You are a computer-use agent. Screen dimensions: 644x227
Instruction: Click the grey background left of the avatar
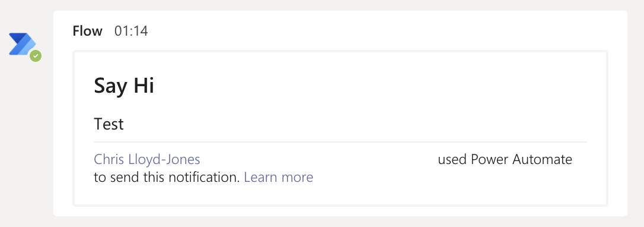(4, 45)
